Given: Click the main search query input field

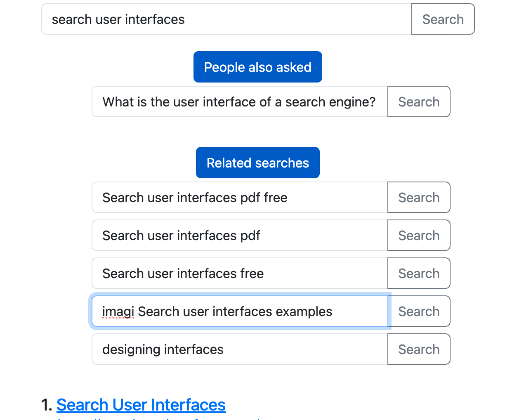Looking at the screenshot, I should coord(226,19).
